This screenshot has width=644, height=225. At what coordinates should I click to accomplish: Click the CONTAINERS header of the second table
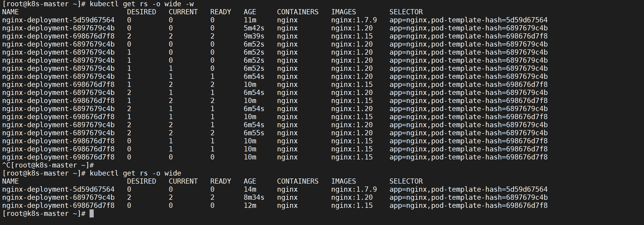pos(298,181)
